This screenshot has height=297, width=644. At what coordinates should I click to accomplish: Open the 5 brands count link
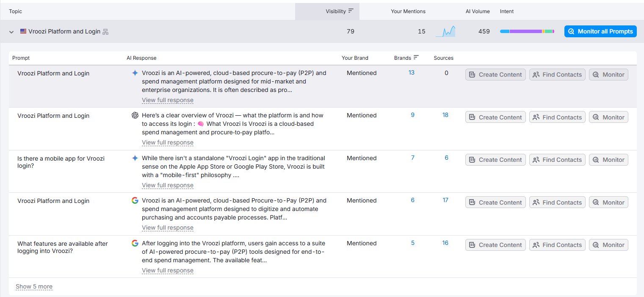(413, 243)
